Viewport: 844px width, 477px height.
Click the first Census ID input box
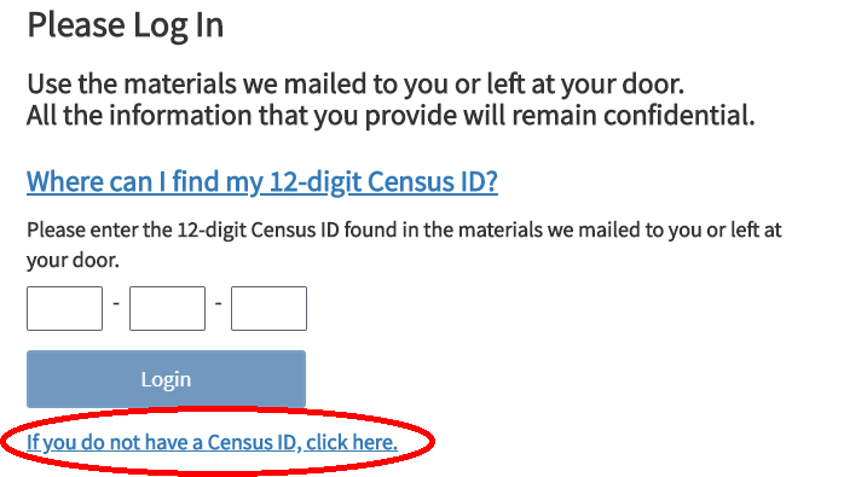(x=65, y=308)
